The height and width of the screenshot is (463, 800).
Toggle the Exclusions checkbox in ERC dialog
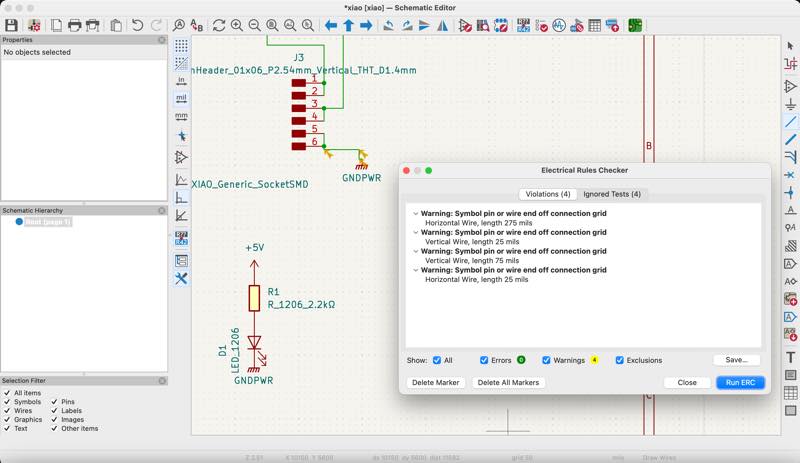point(619,360)
